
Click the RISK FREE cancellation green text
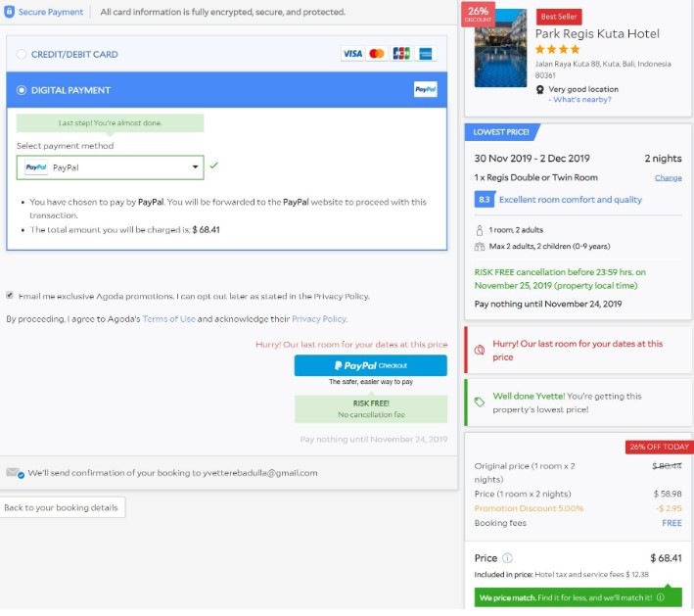pyautogui.click(x=560, y=279)
